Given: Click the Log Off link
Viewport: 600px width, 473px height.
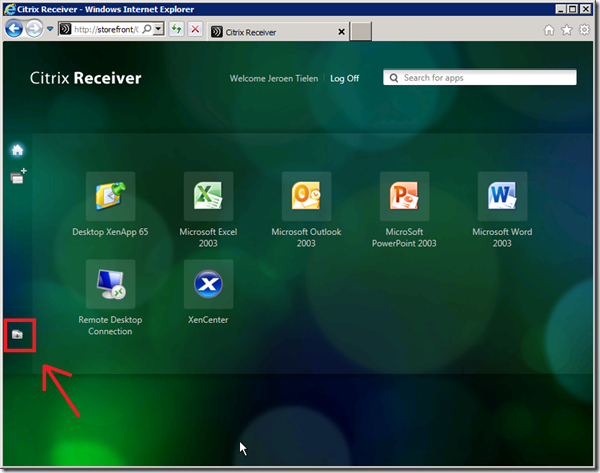Looking at the screenshot, I should click(344, 78).
